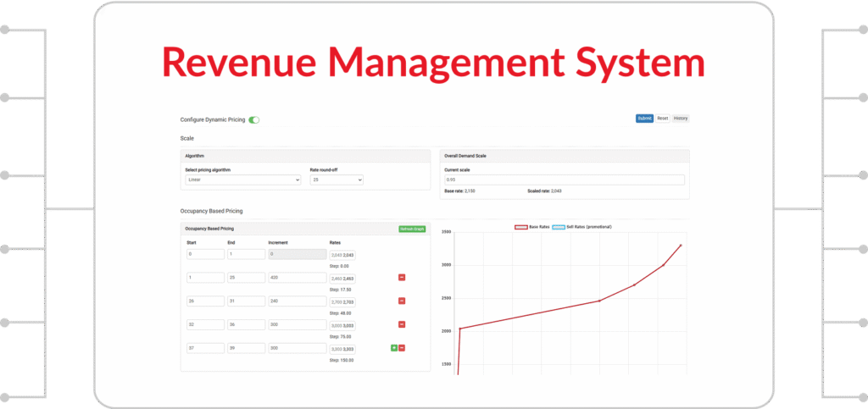Click the 'Step: 75.00' text
Image resolution: width=868 pixels, height=409 pixels.
coord(341,336)
